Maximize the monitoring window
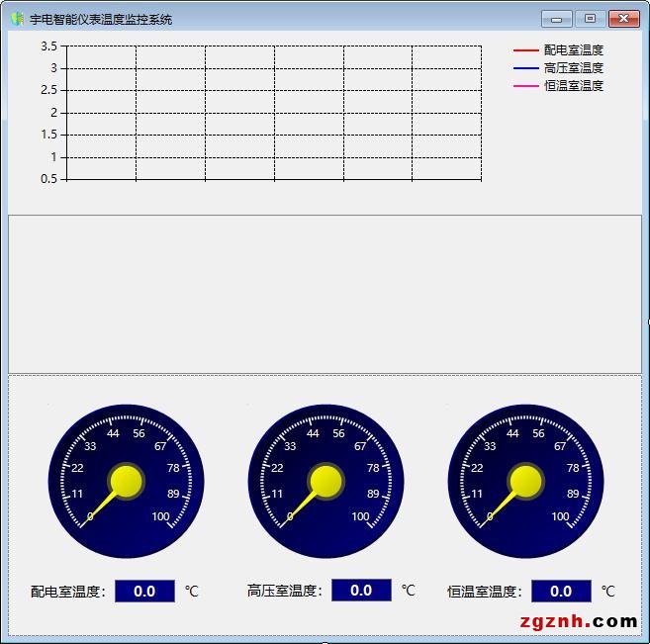 coord(590,19)
